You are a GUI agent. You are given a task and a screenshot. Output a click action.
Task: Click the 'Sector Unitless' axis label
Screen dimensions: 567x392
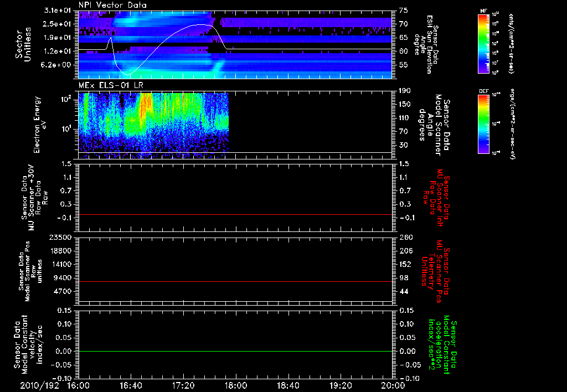pyautogui.click(x=23, y=44)
